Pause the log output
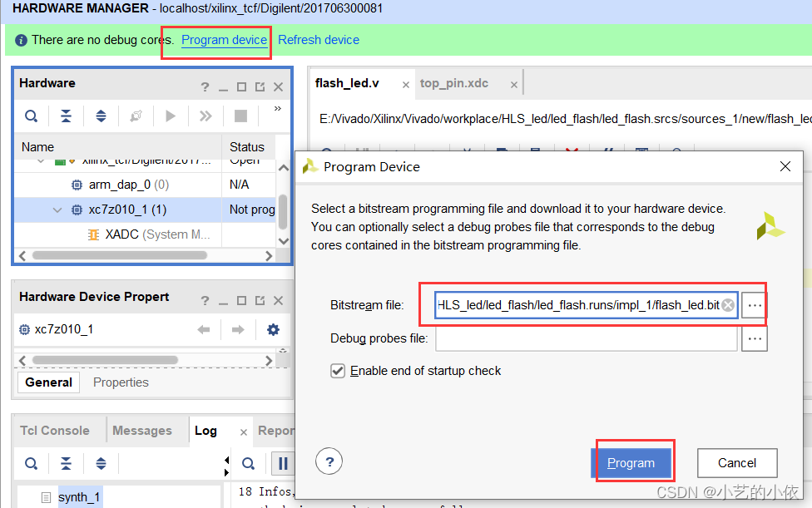812x508 pixels. [x=283, y=463]
